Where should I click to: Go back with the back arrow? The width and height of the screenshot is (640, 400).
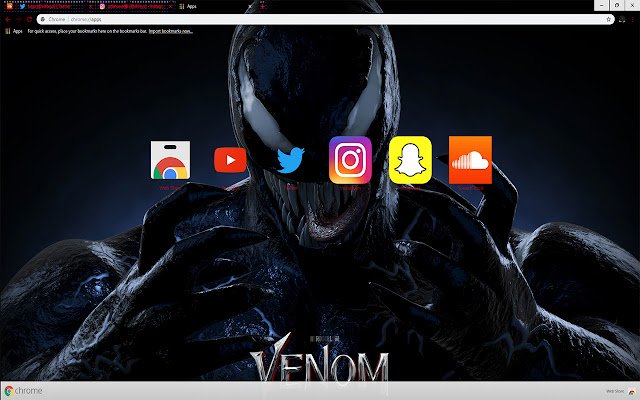click(x=8, y=19)
